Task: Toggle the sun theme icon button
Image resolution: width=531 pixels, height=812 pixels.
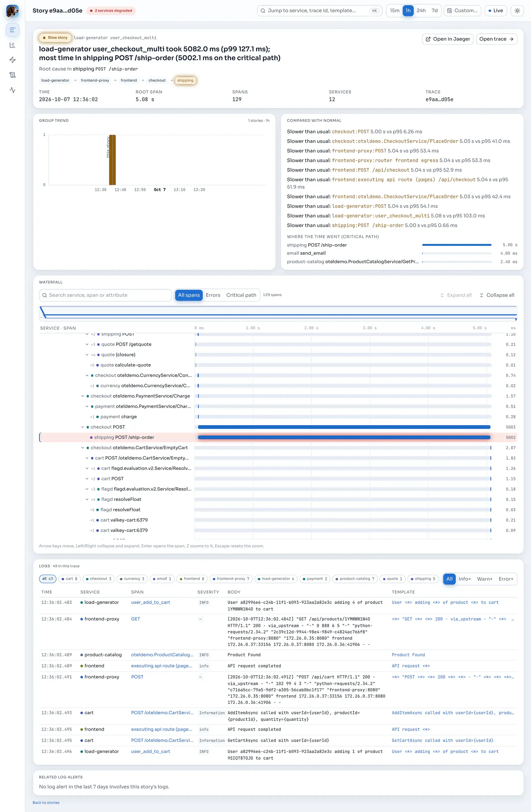Action: coord(517,11)
